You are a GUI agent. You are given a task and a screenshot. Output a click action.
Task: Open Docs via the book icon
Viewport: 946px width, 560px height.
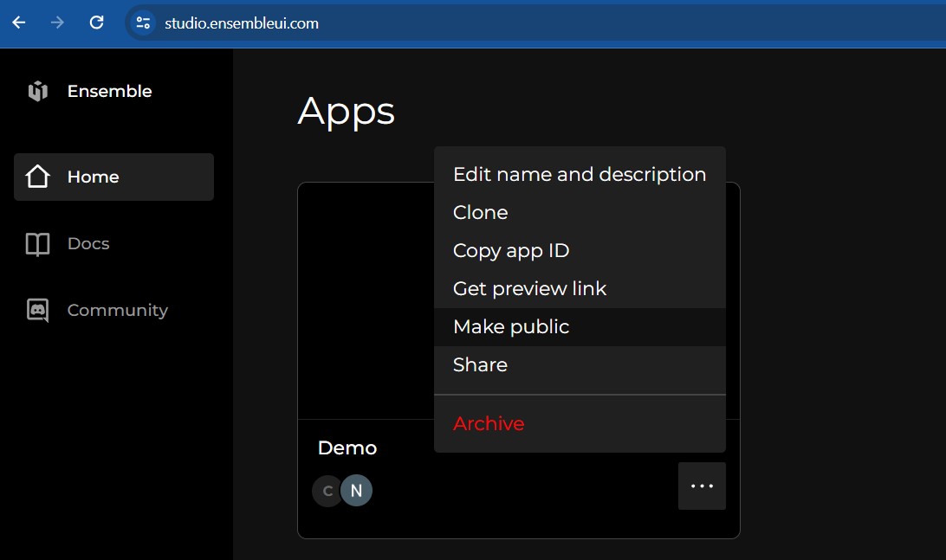pos(36,243)
